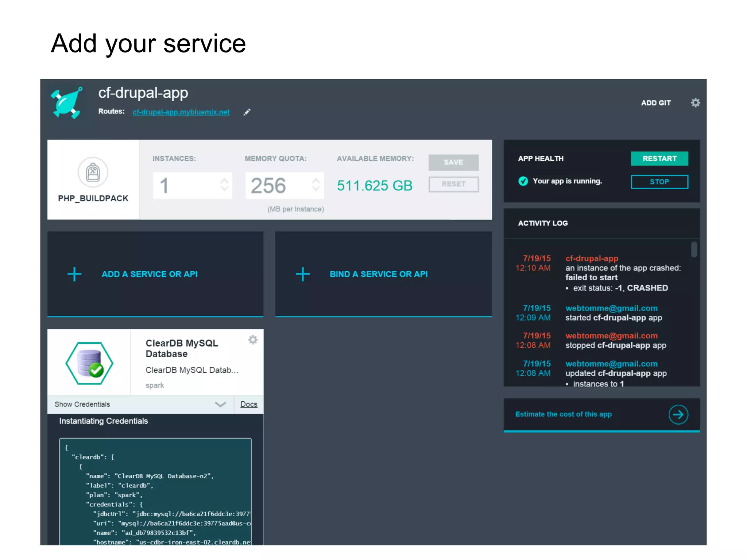
Task: Open the cf-drupal-app.mybluemix.net route link
Action: click(181, 112)
